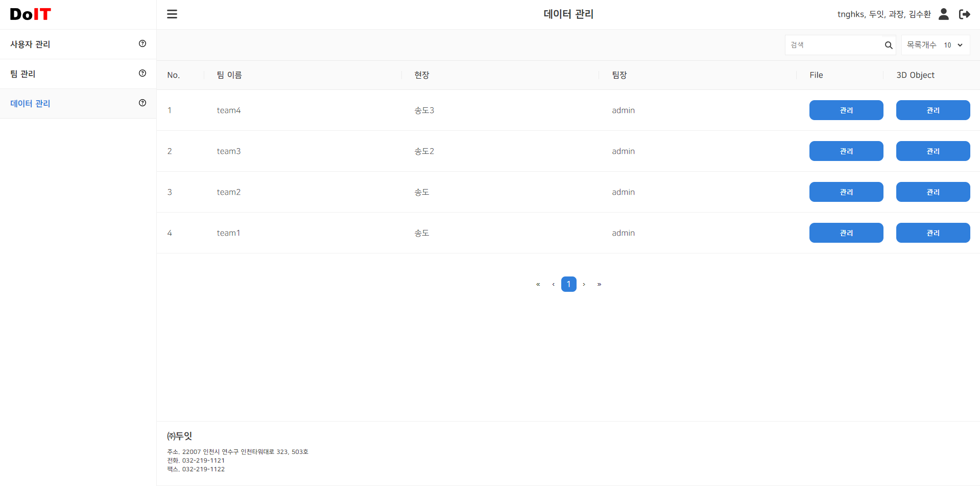Click the logout icon
The width and height of the screenshot is (980, 486).
(x=965, y=14)
